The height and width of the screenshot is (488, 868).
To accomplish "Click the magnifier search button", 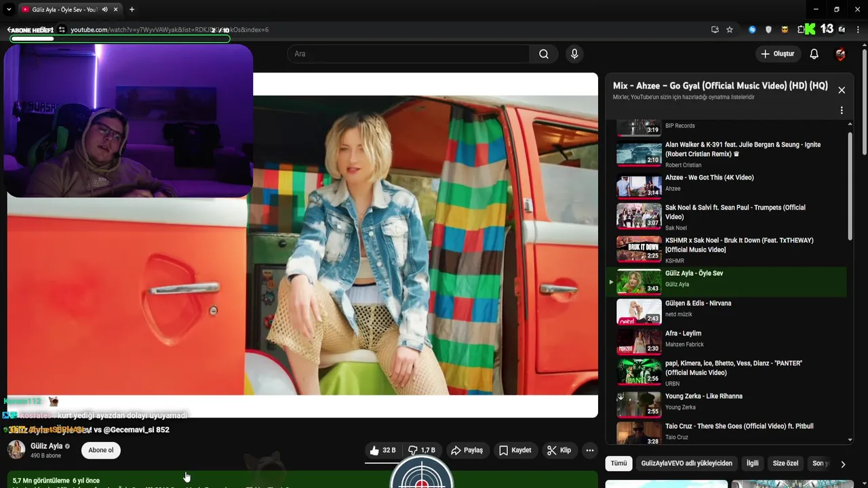I will (544, 54).
